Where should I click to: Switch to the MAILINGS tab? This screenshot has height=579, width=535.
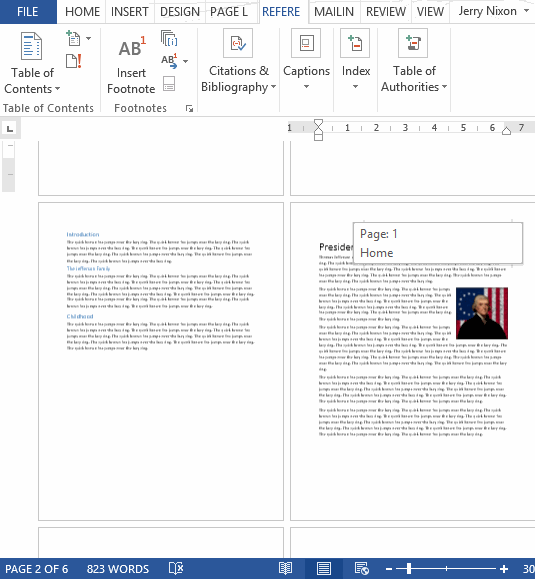tap(334, 12)
